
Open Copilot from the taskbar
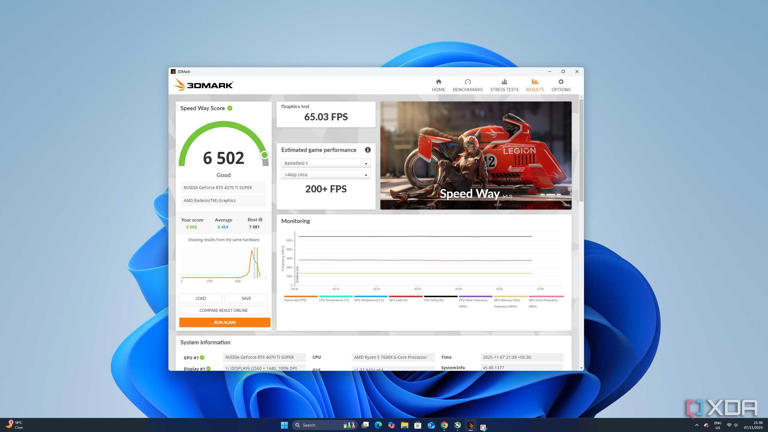click(x=391, y=425)
